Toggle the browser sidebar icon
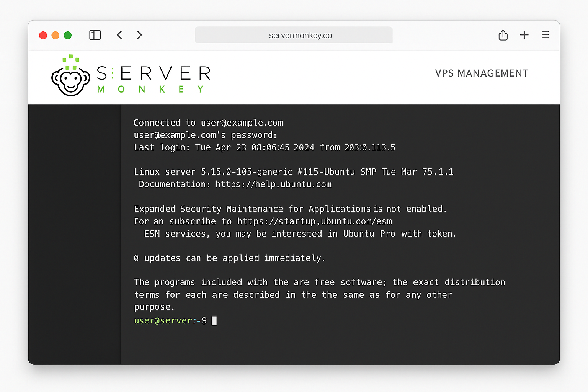Image resolution: width=588 pixels, height=392 pixels. pos(95,35)
